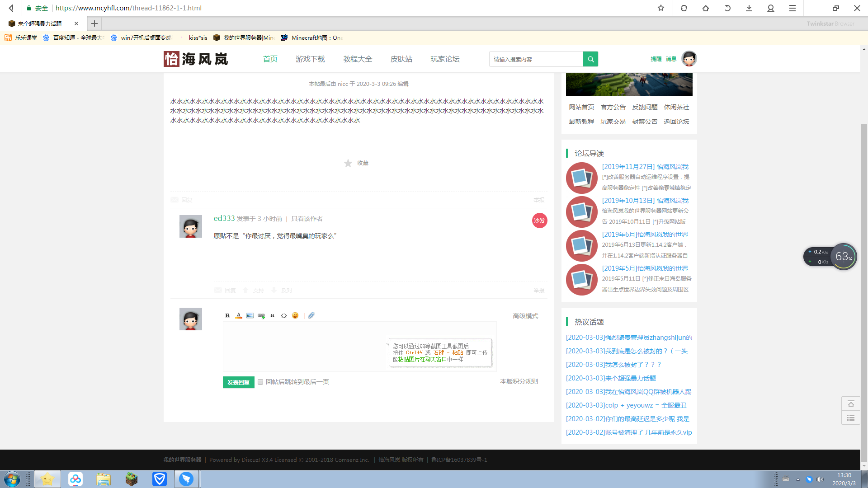
Task: Open the emoji smiley picker
Action: (x=295, y=316)
